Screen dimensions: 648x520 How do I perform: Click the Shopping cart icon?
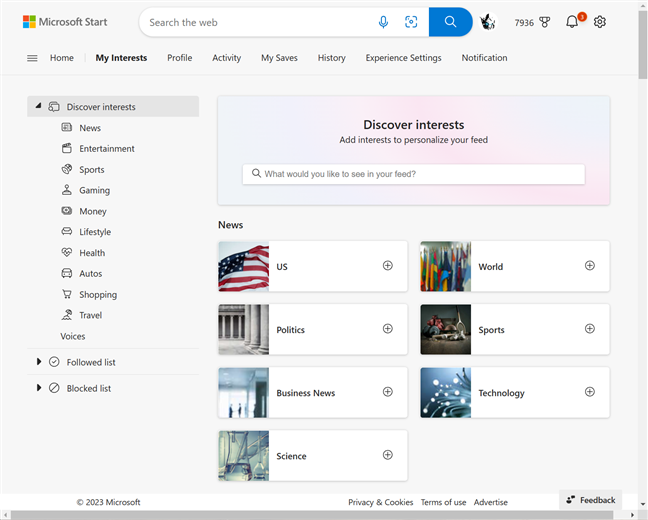pos(67,294)
